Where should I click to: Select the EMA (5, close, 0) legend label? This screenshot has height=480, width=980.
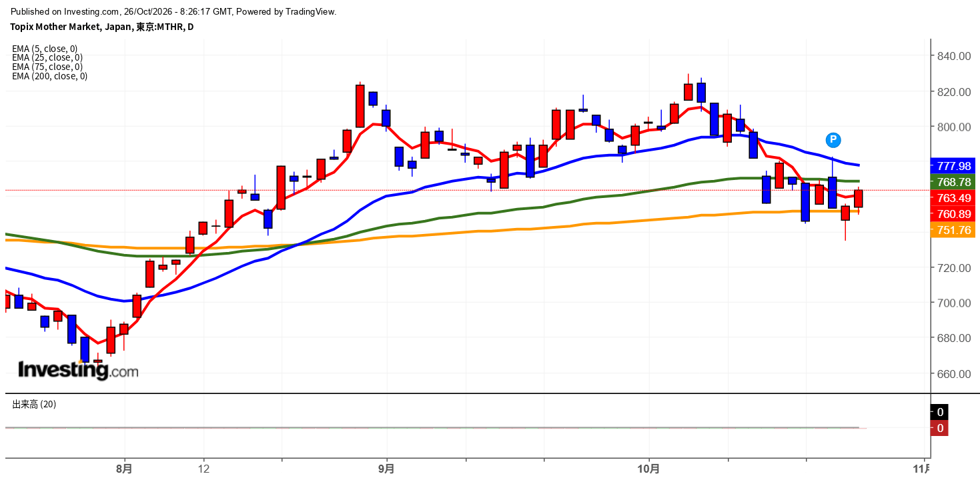tap(45, 49)
